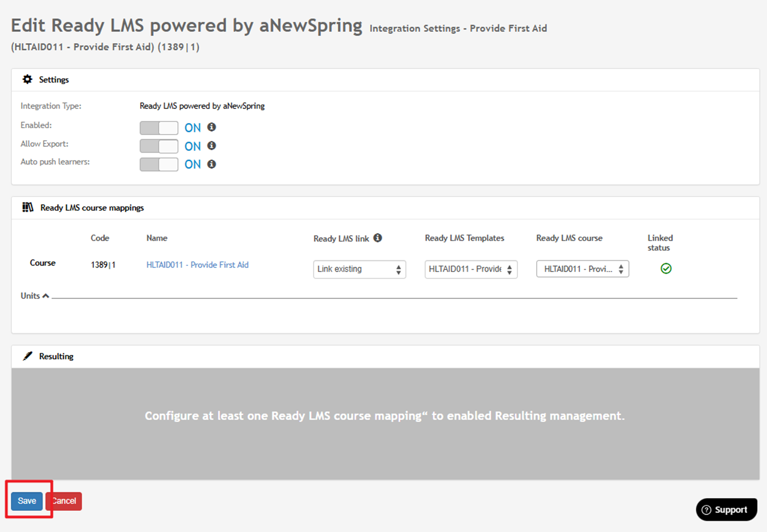Toggle the Allow Export switch
The height and width of the screenshot is (532, 767).
click(x=159, y=146)
